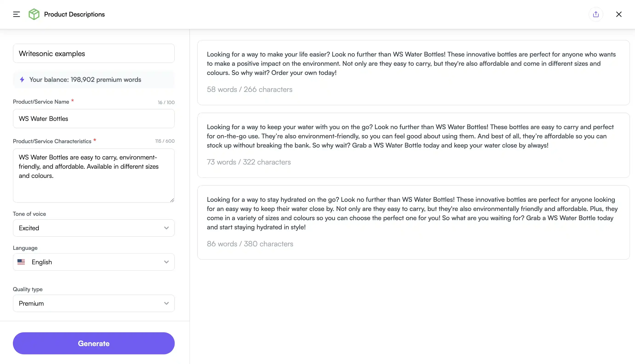This screenshot has width=635, height=364.
Task: Click the share/export icon in top bar
Action: pyautogui.click(x=596, y=14)
